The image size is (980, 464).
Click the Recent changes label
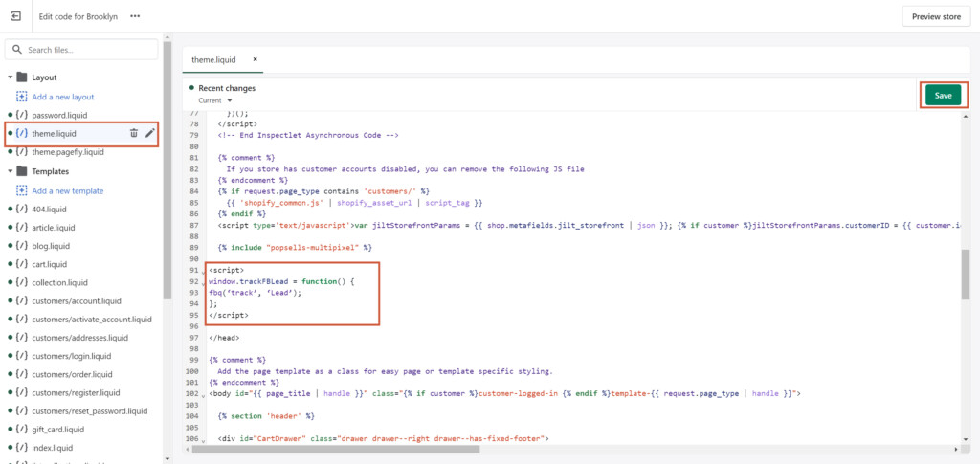tap(227, 88)
